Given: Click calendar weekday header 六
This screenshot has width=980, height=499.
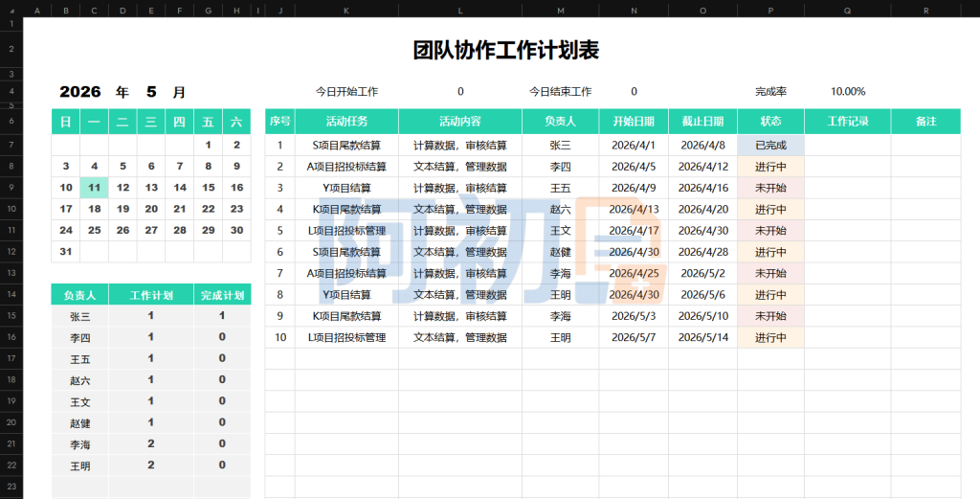Looking at the screenshot, I should [236, 122].
